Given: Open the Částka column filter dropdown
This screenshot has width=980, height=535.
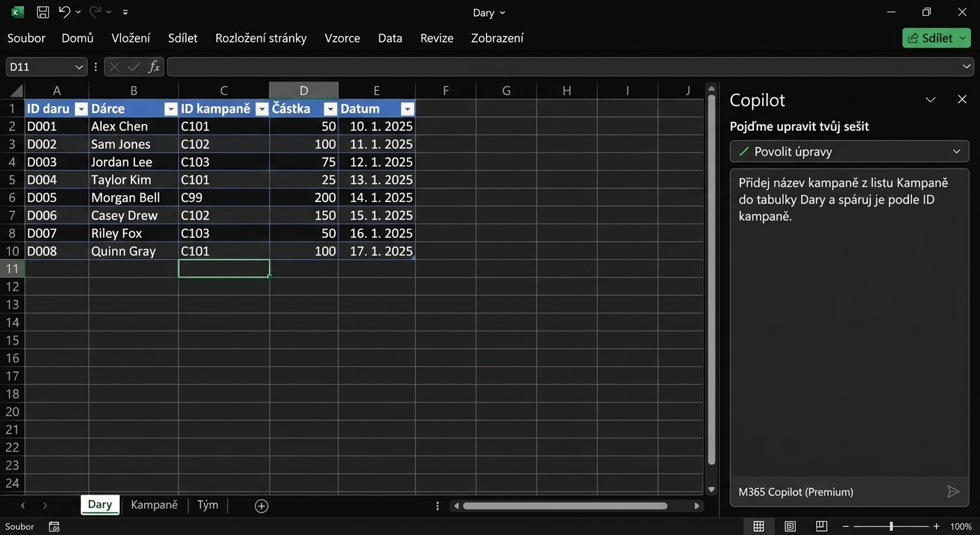Looking at the screenshot, I should [x=331, y=109].
